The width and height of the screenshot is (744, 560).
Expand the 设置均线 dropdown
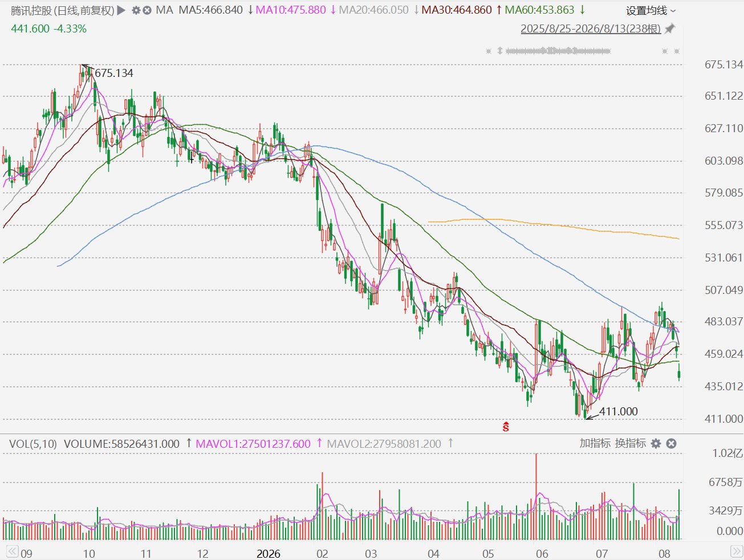pyautogui.click(x=651, y=11)
